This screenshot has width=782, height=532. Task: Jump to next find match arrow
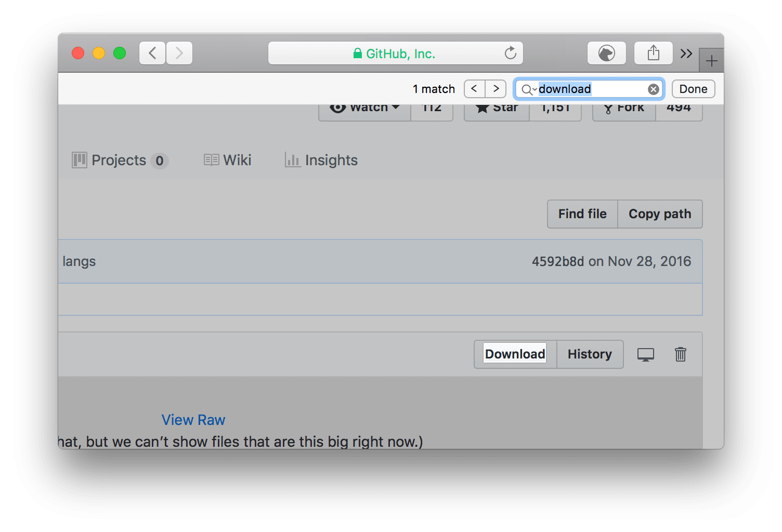pyautogui.click(x=496, y=89)
